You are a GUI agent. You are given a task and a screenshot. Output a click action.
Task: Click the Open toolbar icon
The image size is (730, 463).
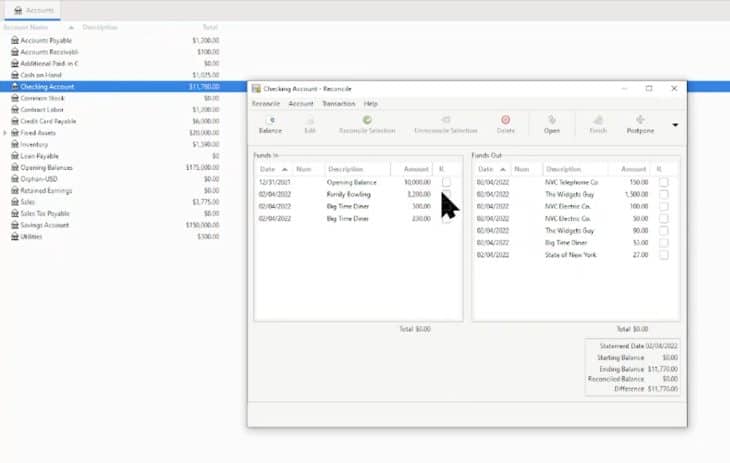(x=551, y=124)
